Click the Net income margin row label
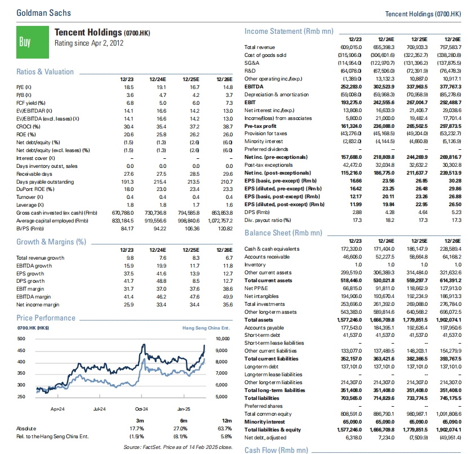 (38, 304)
